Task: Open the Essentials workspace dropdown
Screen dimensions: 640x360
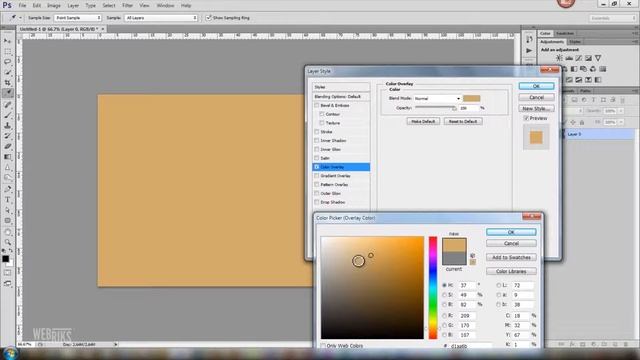Action: pyautogui.click(x=612, y=18)
